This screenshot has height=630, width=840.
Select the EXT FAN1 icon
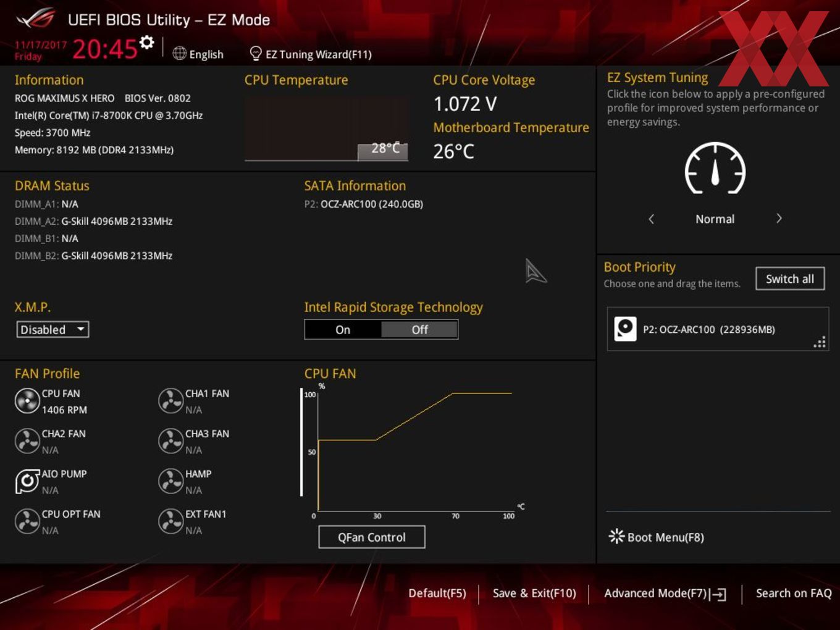pyautogui.click(x=170, y=521)
